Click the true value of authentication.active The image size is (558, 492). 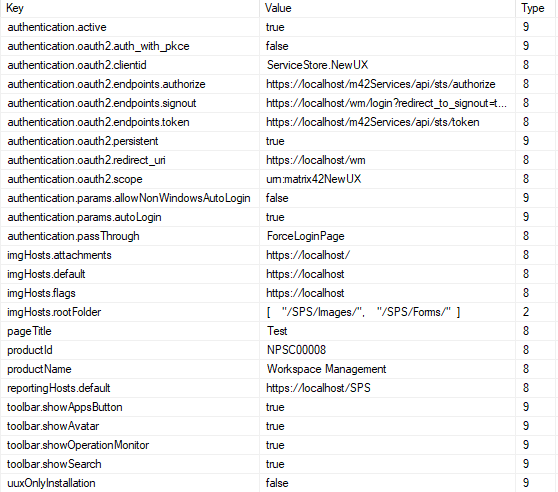(x=275, y=27)
